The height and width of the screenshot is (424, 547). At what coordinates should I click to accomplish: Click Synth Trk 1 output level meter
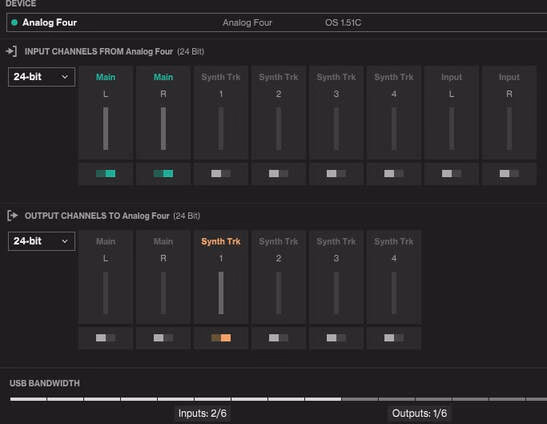click(221, 293)
